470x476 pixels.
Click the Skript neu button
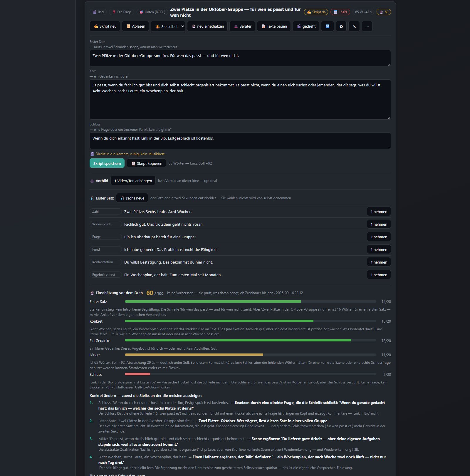click(105, 26)
